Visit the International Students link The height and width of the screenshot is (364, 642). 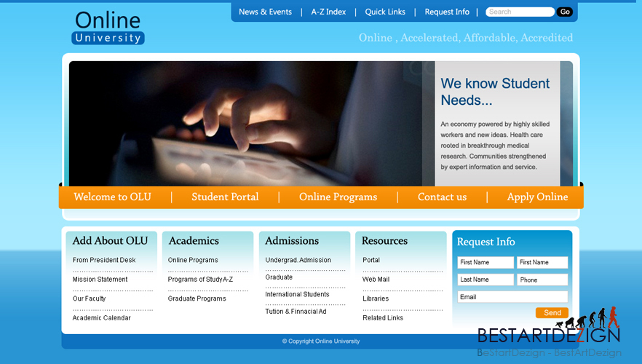coord(297,294)
